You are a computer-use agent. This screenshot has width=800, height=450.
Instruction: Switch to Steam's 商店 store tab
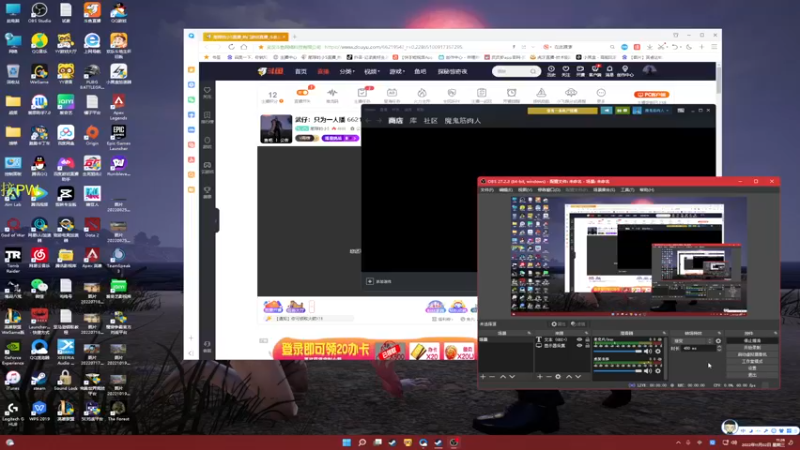(395, 121)
